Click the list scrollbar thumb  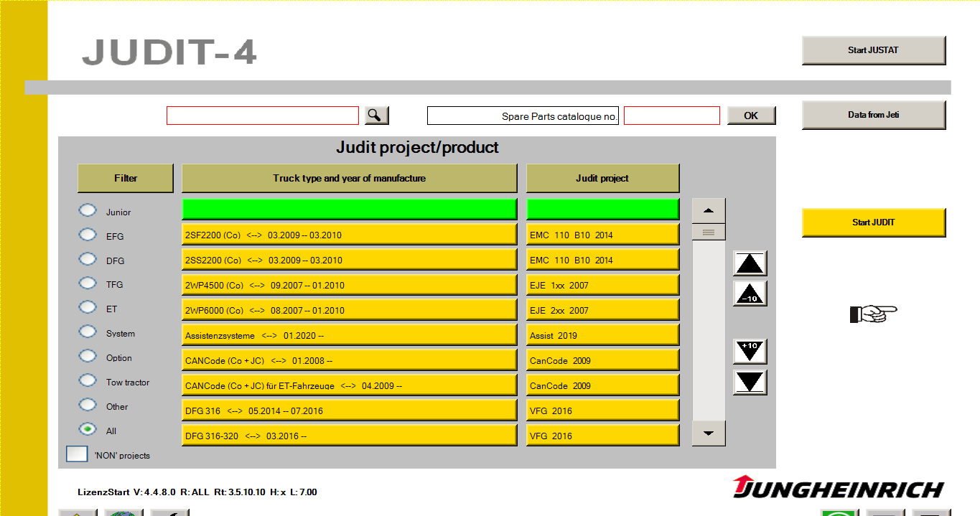coord(709,233)
